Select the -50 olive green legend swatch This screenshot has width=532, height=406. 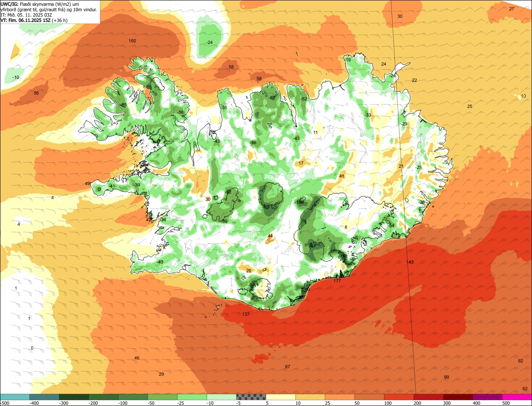click(x=163, y=397)
